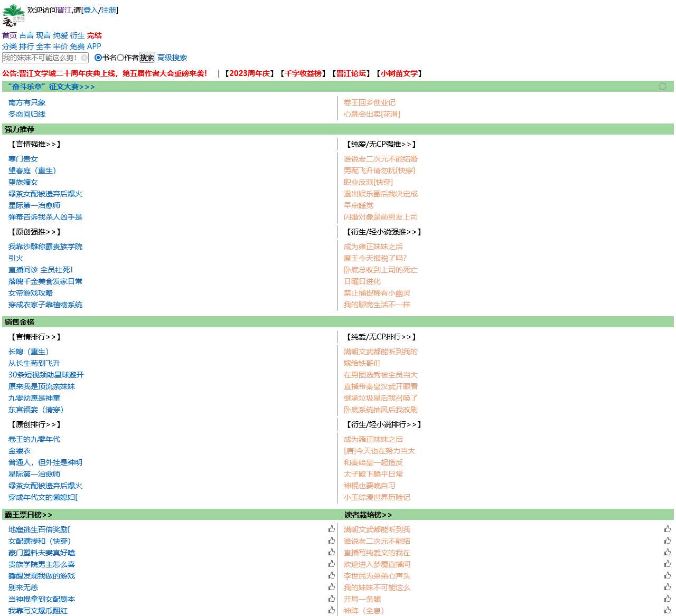Open the novel 卷王回乡创业记
676x616 pixels.
(370, 102)
